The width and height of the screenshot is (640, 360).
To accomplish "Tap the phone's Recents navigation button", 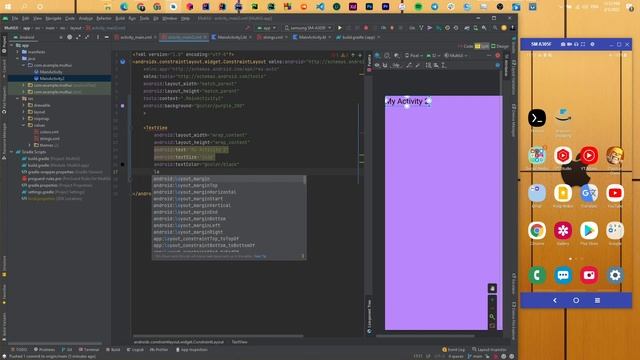I will 597,300.
